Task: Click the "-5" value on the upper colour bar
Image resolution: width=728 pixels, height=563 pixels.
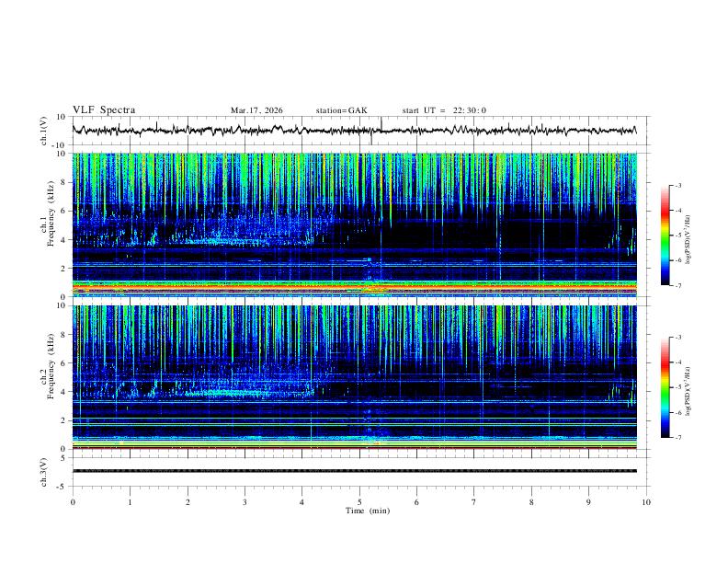Action: 678,236
